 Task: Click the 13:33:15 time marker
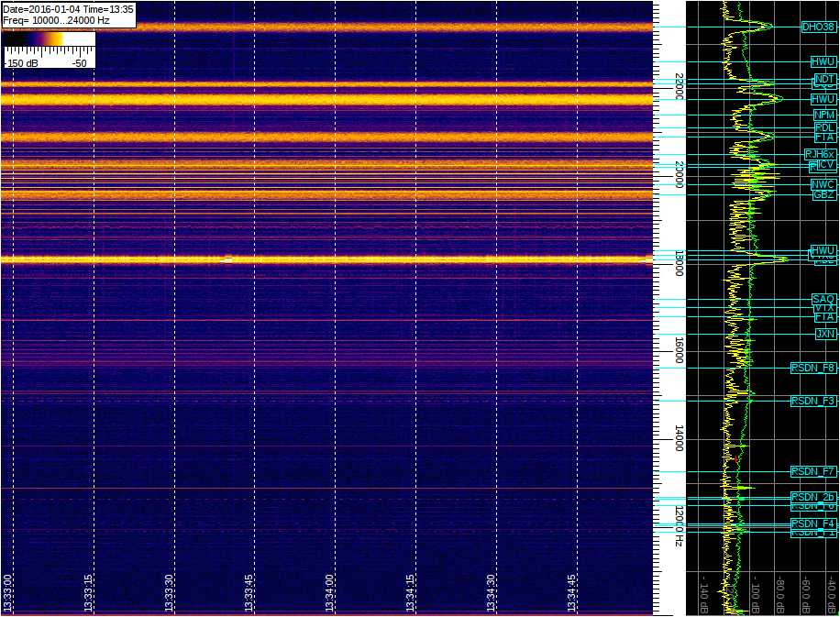click(88, 592)
